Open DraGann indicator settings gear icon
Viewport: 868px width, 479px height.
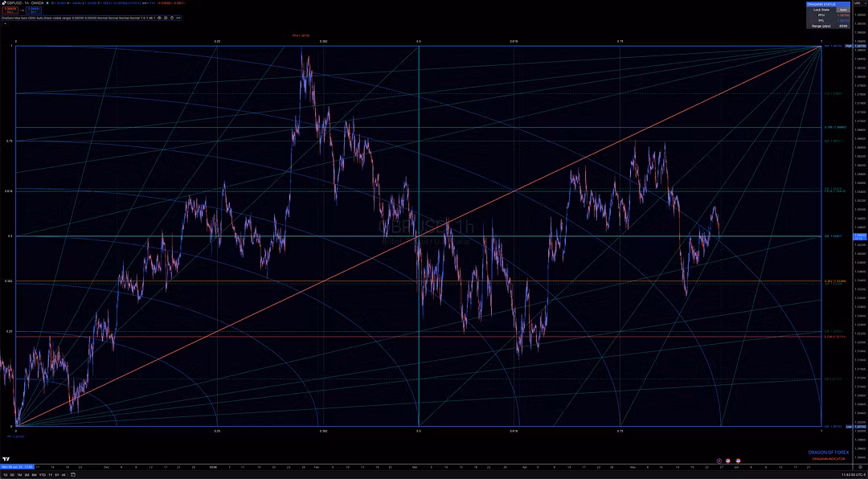(166, 18)
